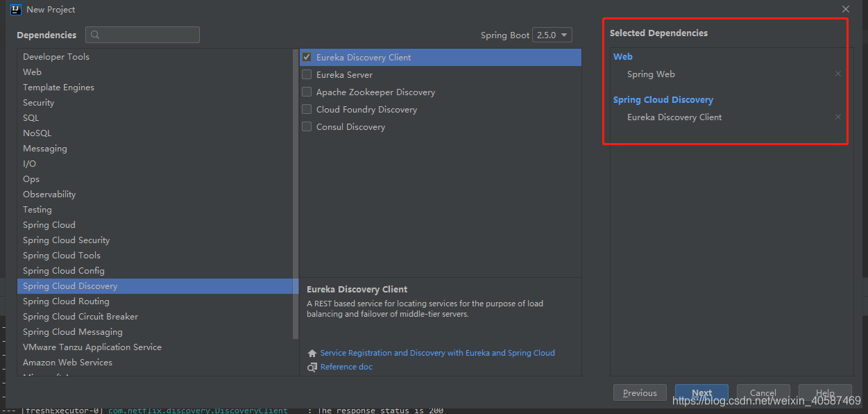868x414 pixels.
Task: Open the Service Registration and Discovery guide link
Action: 438,353
